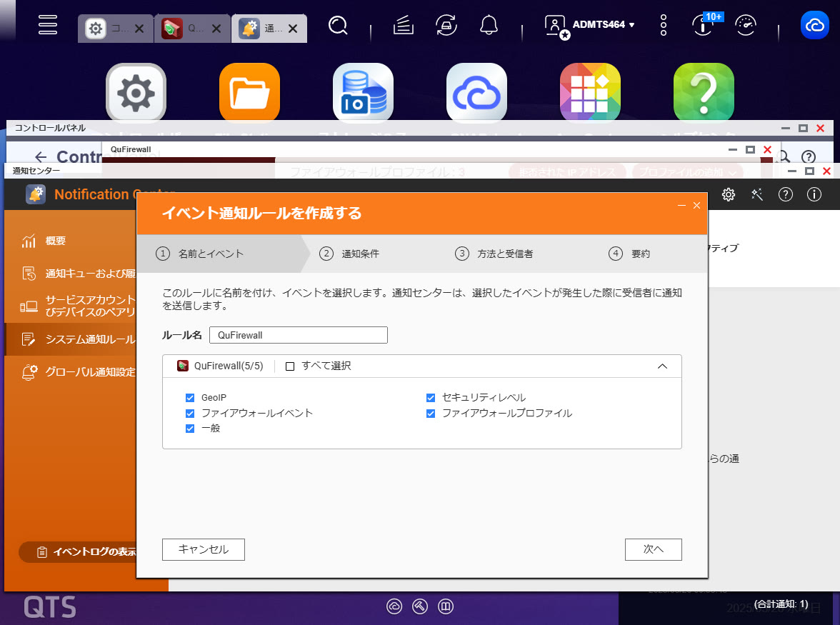Open Notification Center settings gear icon
The width and height of the screenshot is (840, 625).
coord(729,194)
